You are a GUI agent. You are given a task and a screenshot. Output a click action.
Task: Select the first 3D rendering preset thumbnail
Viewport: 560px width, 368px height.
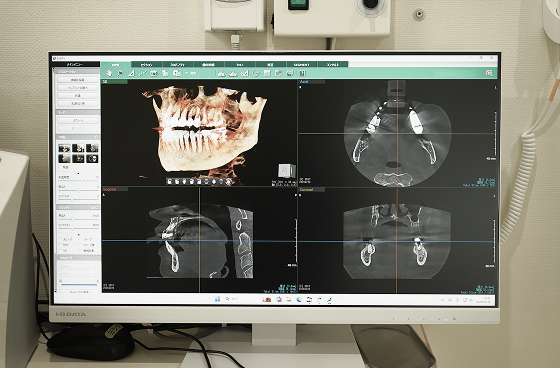pyautogui.click(x=65, y=148)
